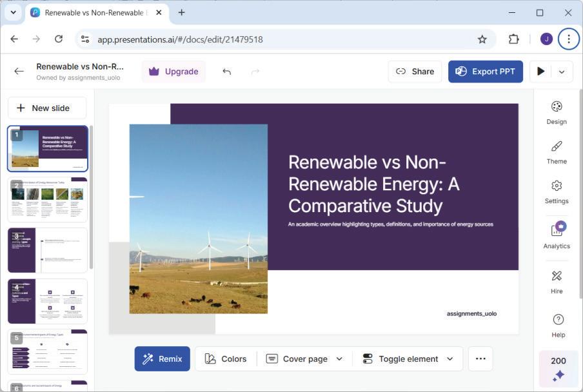The height and width of the screenshot is (392, 583).
Task: Click the back arrow beside presentation title
Action: pos(19,72)
